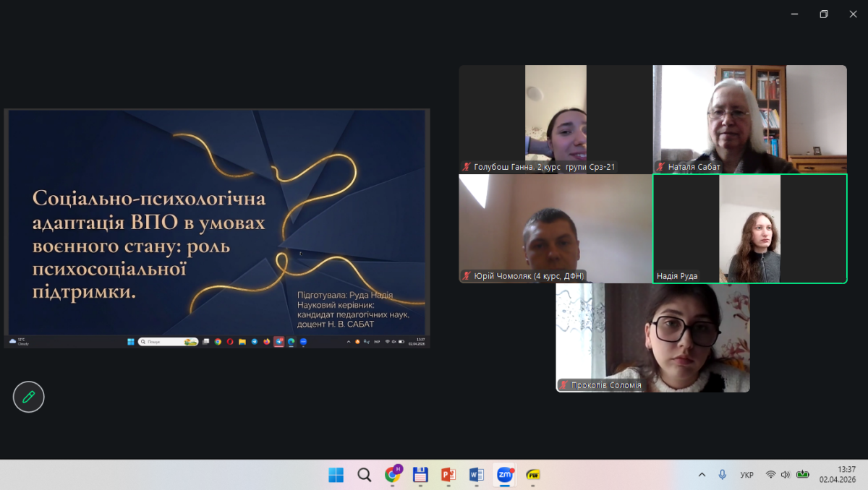Click the green pencil annotate button
Viewport: 868px width, 490px height.
coord(29,397)
